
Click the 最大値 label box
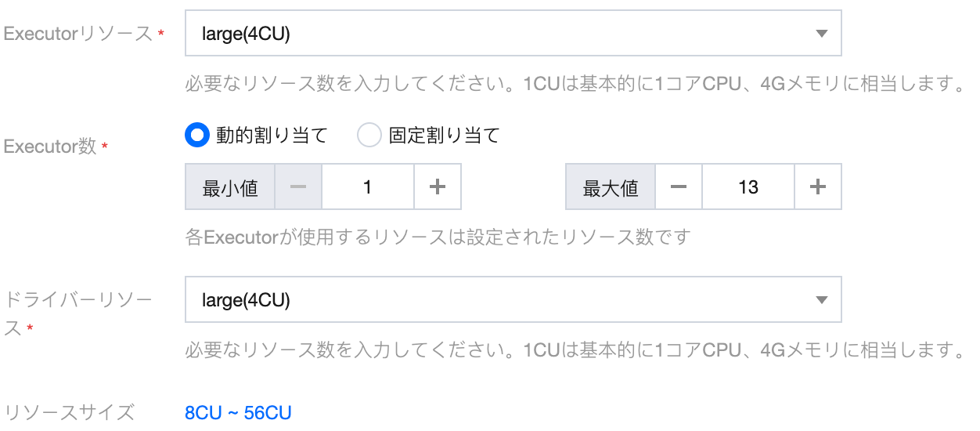(611, 187)
